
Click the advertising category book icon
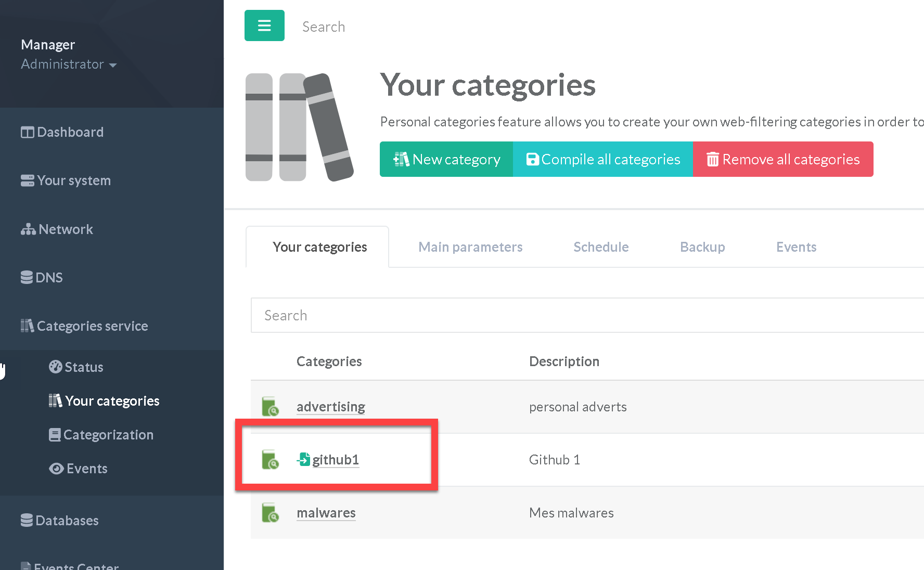coord(270,407)
